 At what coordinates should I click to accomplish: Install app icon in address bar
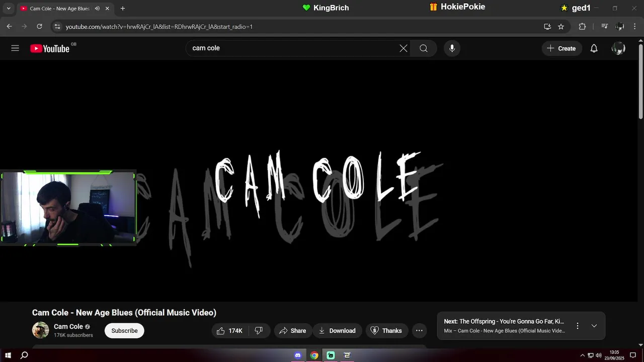(x=547, y=26)
